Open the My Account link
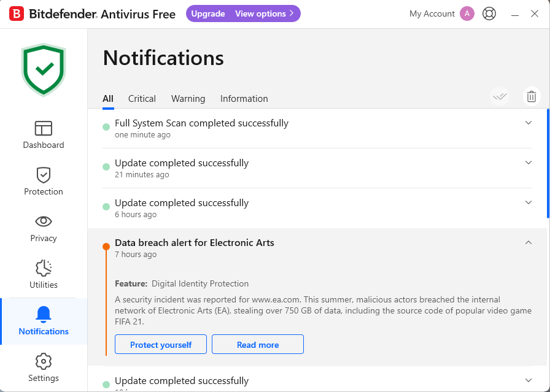 click(432, 13)
